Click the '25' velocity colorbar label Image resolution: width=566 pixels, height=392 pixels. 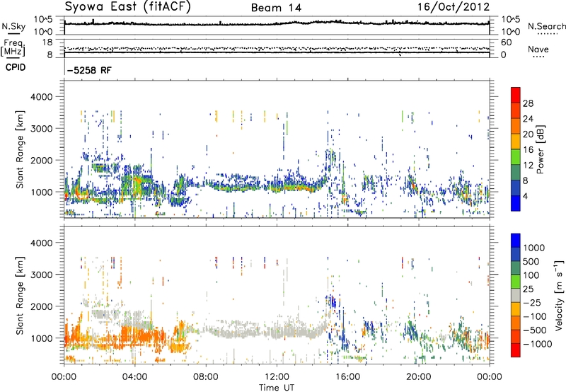529,289
